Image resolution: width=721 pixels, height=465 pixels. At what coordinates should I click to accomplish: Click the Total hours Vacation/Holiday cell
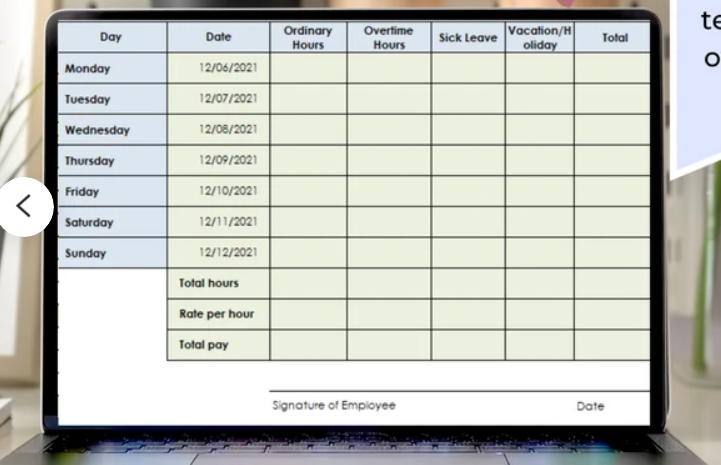point(539,283)
